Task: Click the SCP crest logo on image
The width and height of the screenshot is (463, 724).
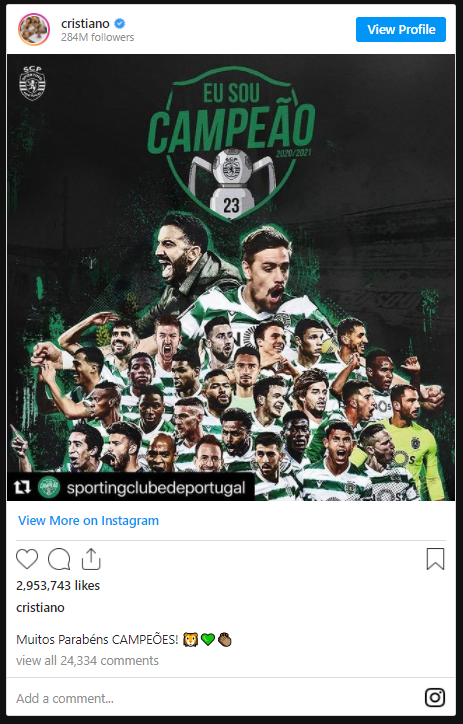Action: (x=33, y=83)
